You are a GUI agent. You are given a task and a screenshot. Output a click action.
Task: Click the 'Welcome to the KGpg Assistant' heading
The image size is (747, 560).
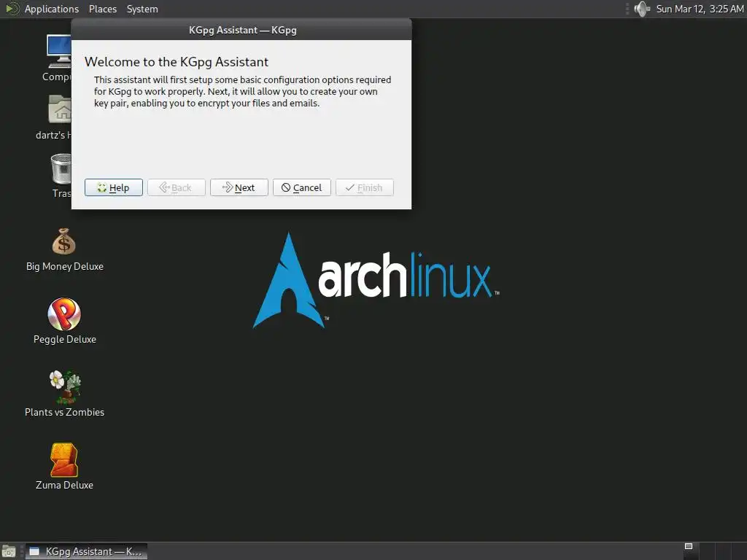tap(177, 62)
